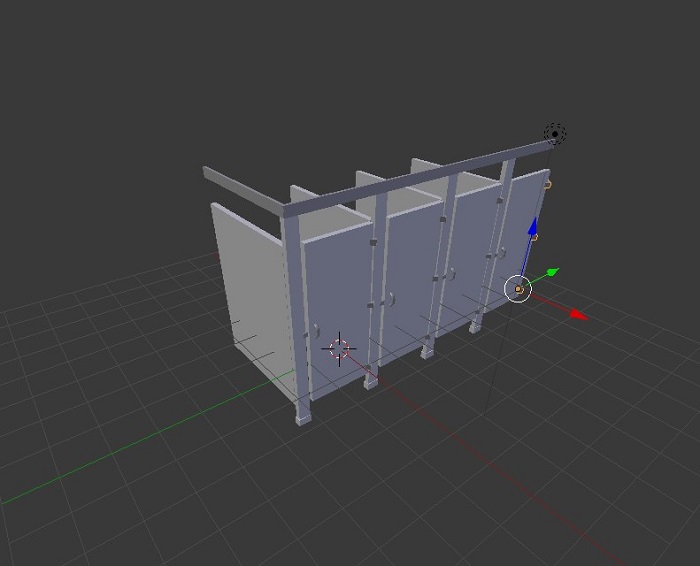Click the green Y-axis manipulator arrow
Image resolution: width=700 pixels, height=566 pixels.
552,271
